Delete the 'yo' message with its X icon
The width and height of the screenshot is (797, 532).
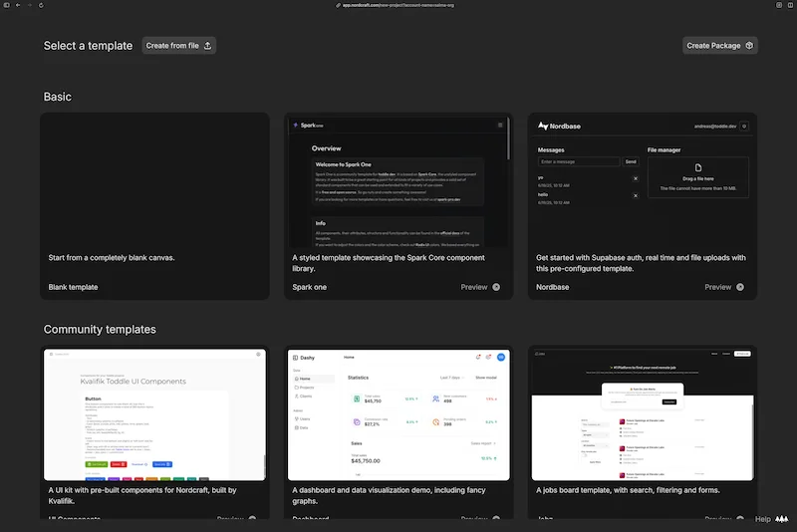(636, 179)
